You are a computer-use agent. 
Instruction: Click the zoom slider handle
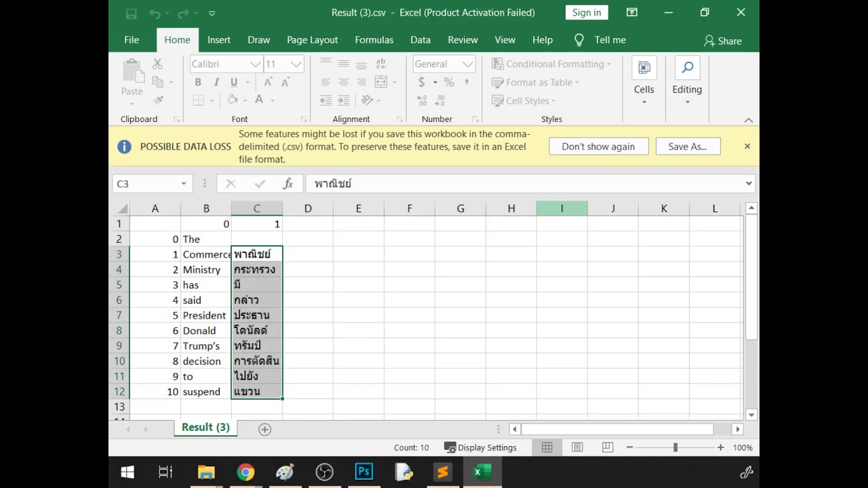(x=675, y=447)
